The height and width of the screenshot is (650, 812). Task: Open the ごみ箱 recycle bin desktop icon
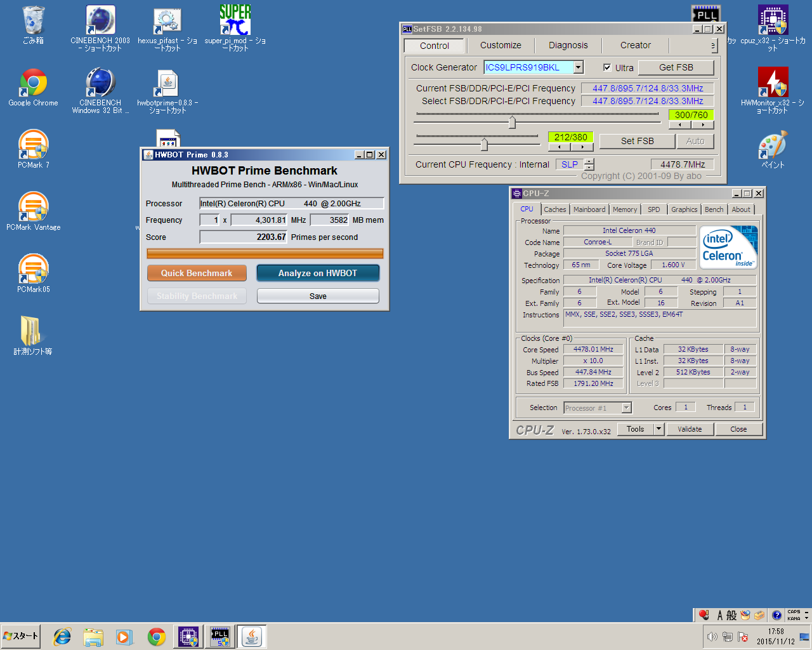pyautogui.click(x=33, y=25)
